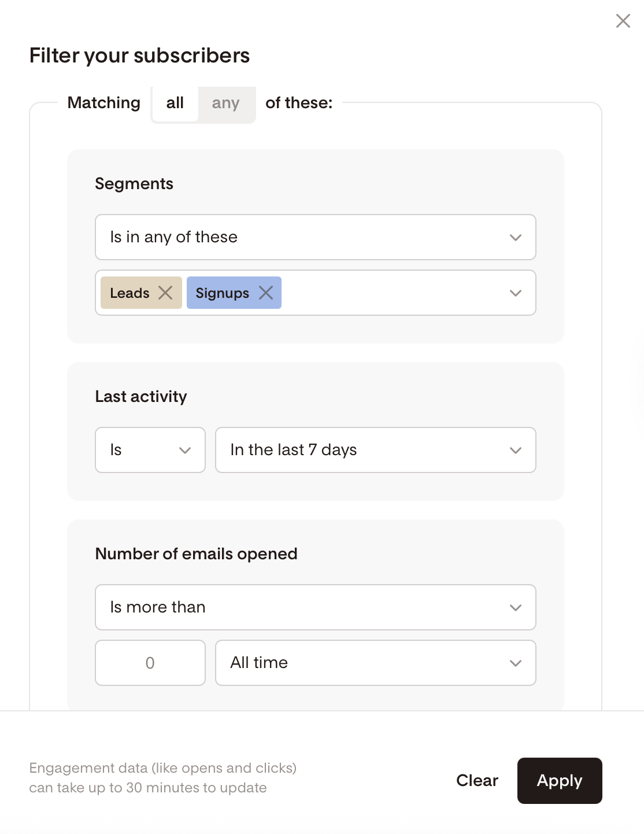Open the 'Is in any of these' dropdown
Viewport: 644px width, 834px height.
pyautogui.click(x=316, y=237)
